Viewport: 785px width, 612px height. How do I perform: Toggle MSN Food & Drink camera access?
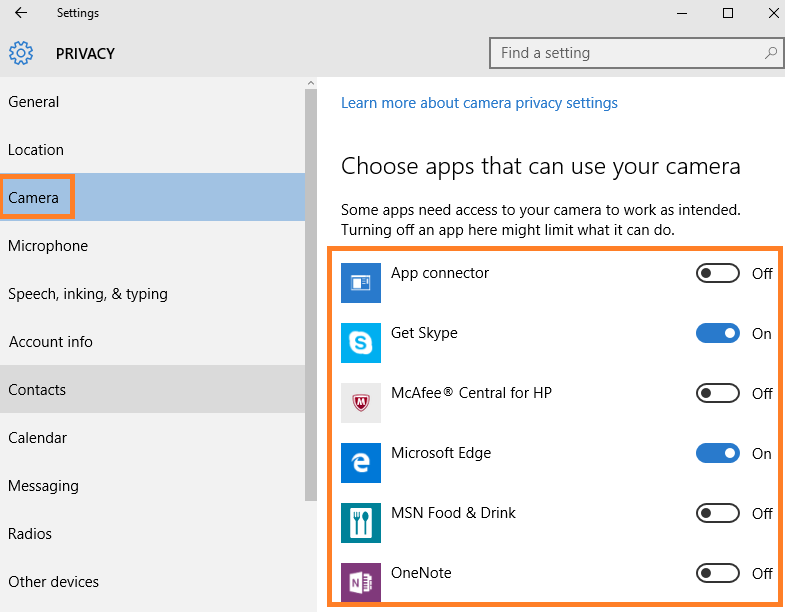point(717,513)
